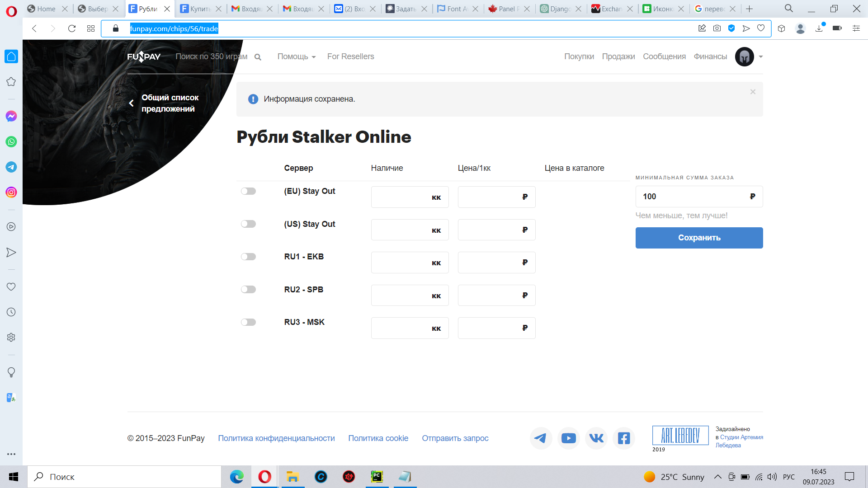
Task: Open File Explorer from taskbar
Action: tap(292, 477)
